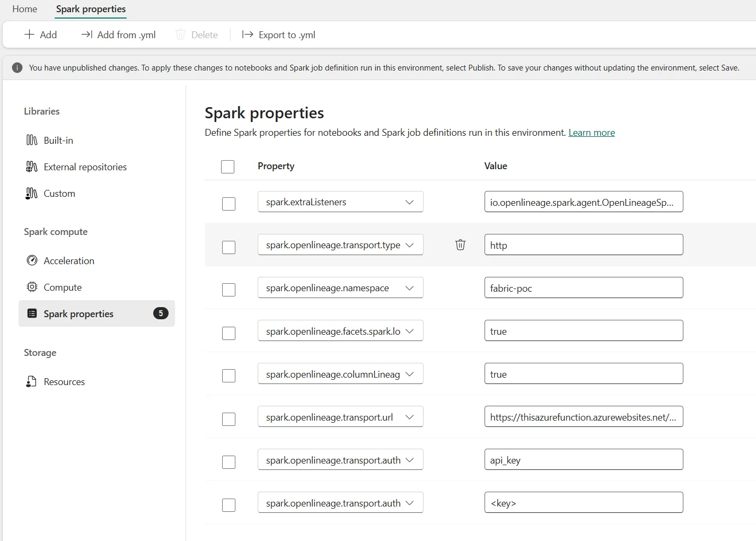The image size is (756, 541).
Task: Open the spark.openlineage.columnLineag dropdown
Action: point(340,373)
